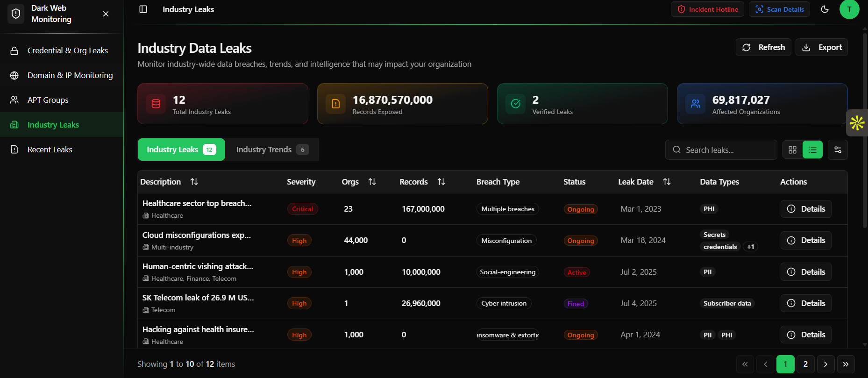Screen dimensions: 868x378
Task: Open the filter settings icon
Action: 838,150
